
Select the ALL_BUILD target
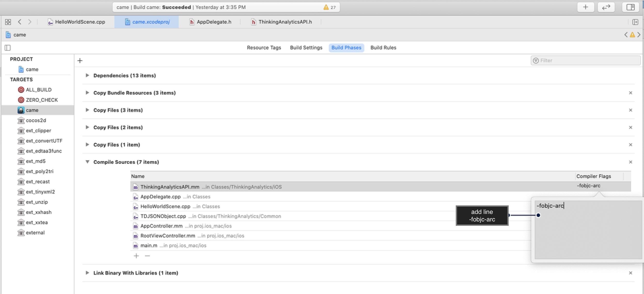pyautogui.click(x=38, y=90)
